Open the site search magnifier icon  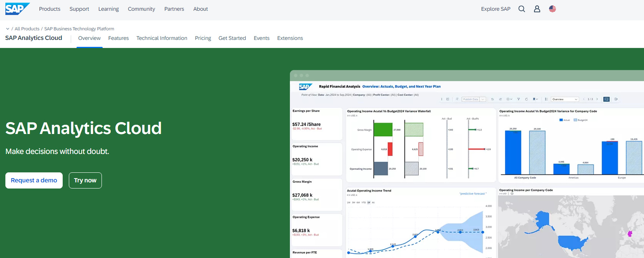tap(522, 9)
